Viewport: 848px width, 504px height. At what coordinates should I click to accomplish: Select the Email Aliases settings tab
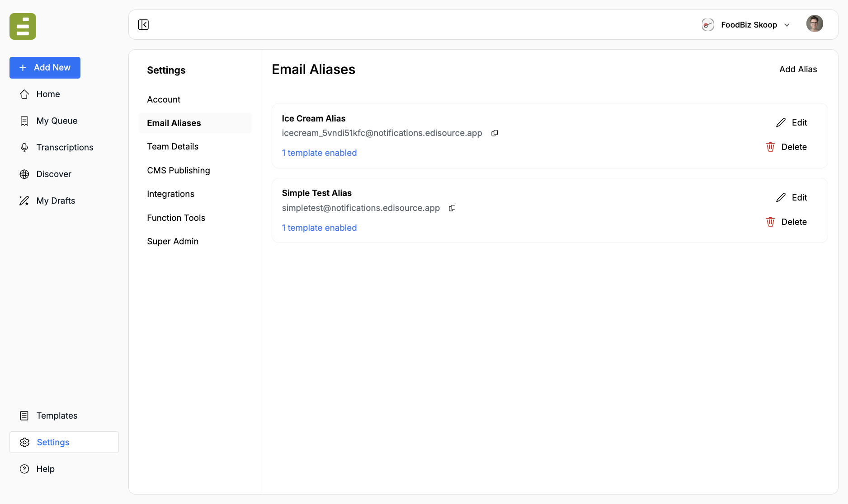(x=195, y=123)
